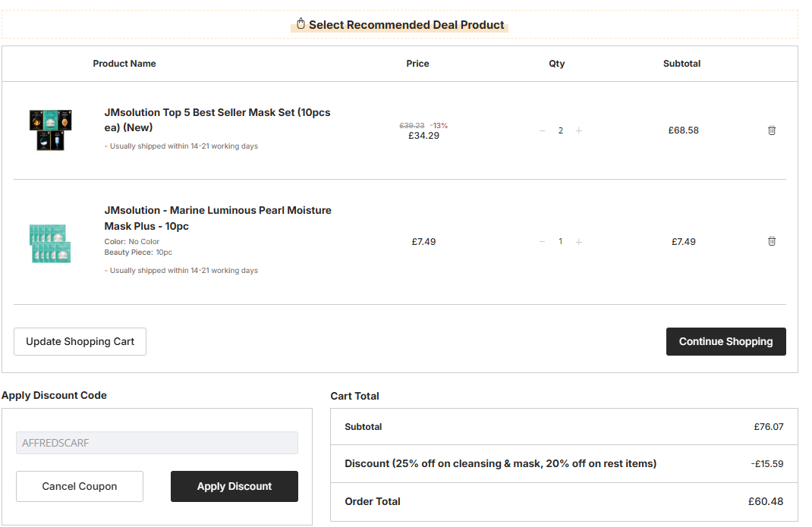Delete JMsolution Top 5 Mask Set item
The height and width of the screenshot is (527, 812).
pos(772,130)
